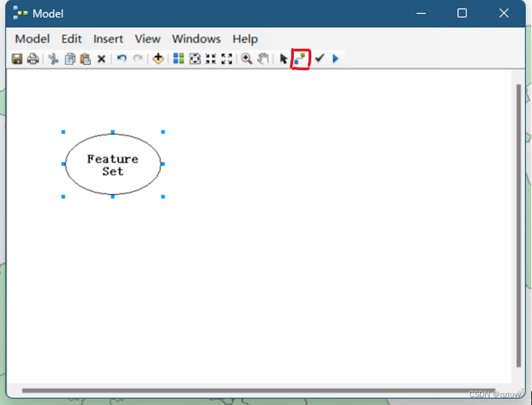Activate the Pan hand tool

pos(263,58)
